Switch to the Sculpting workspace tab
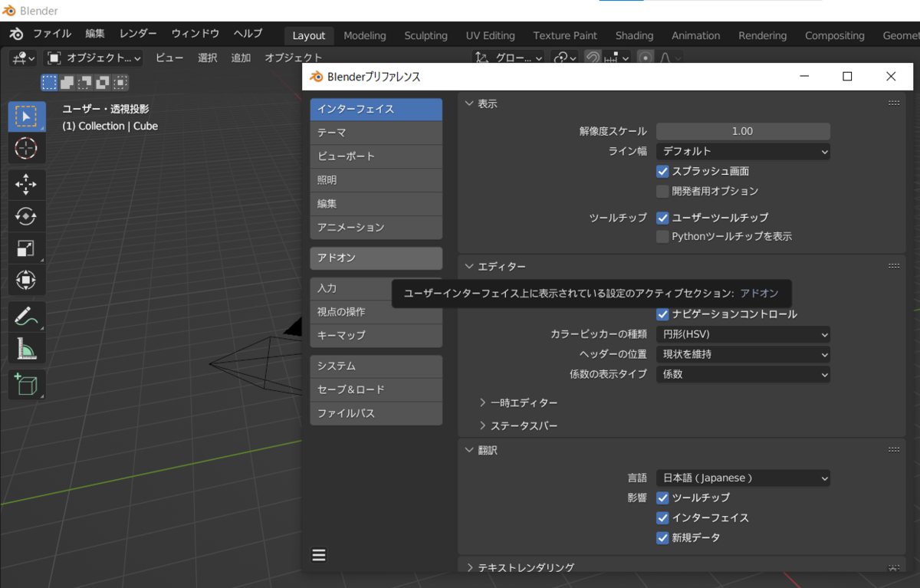920x588 pixels. tap(426, 35)
